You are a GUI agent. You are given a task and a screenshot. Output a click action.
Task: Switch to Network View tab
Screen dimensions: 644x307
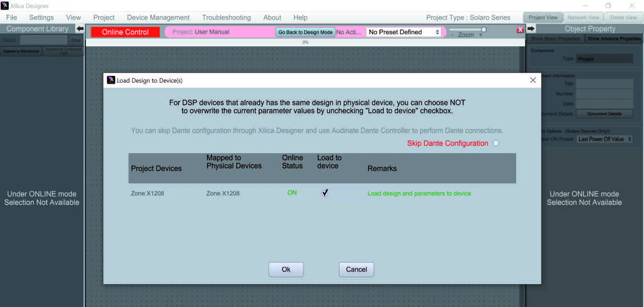[x=583, y=17]
